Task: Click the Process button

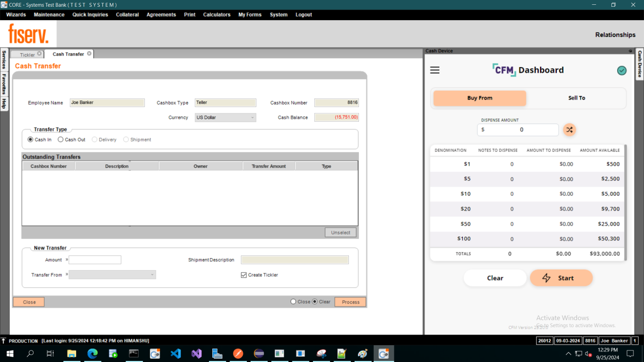Action: pyautogui.click(x=350, y=302)
